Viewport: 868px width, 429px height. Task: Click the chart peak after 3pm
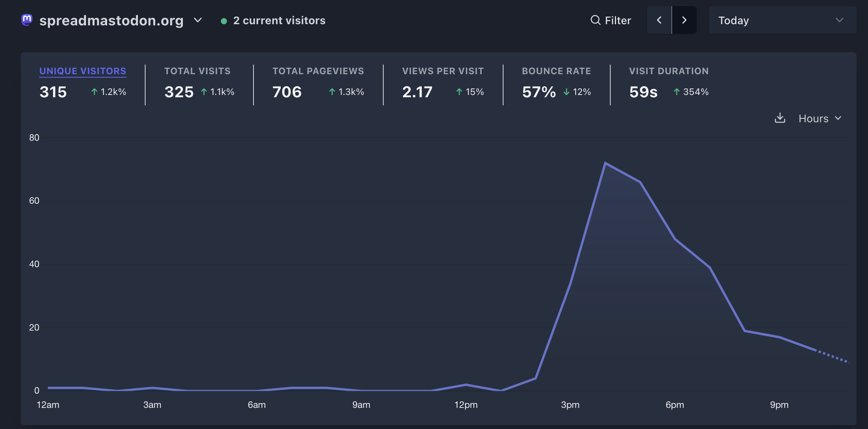(605, 163)
